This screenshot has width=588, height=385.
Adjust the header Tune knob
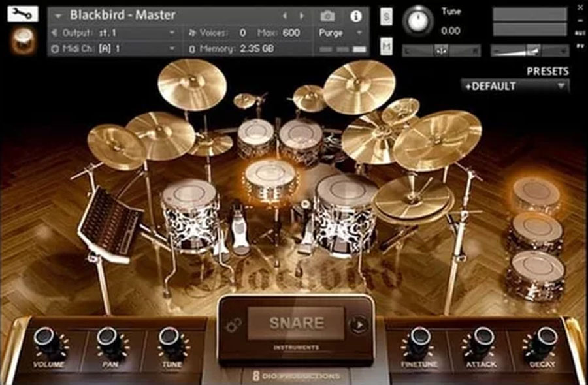417,21
